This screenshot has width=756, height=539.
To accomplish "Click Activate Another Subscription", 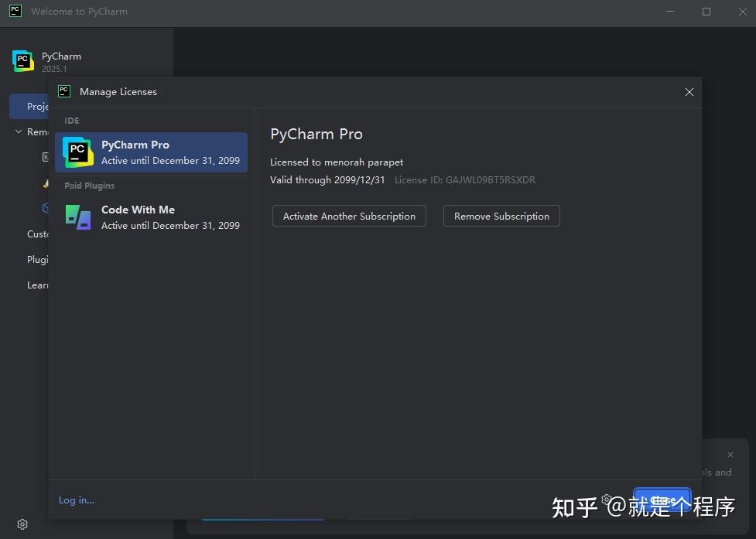I will click(x=348, y=216).
